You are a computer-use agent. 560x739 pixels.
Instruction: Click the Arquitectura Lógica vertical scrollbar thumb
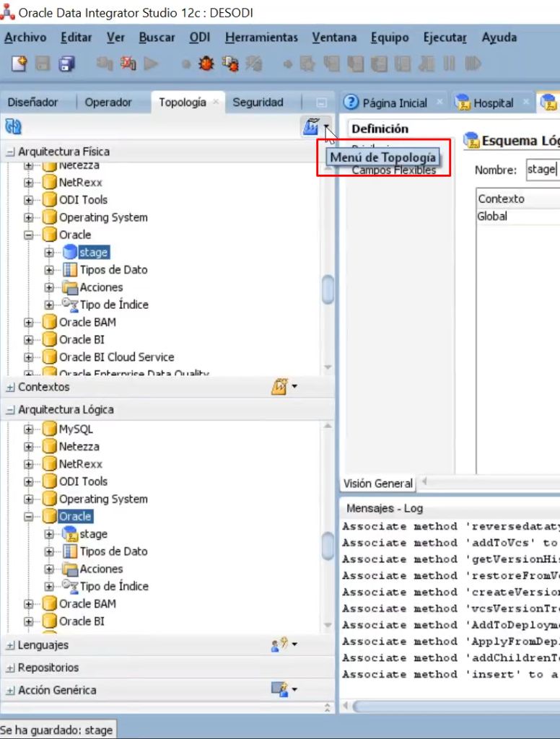328,546
